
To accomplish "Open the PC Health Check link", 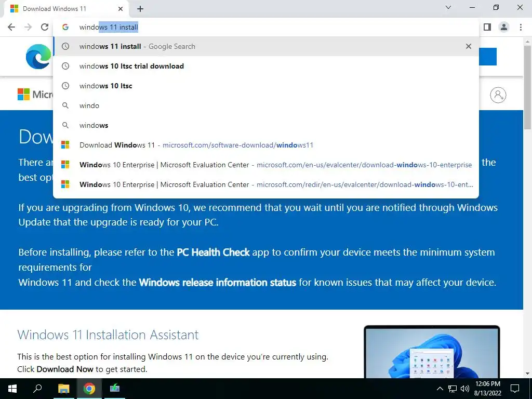I will (213, 252).
